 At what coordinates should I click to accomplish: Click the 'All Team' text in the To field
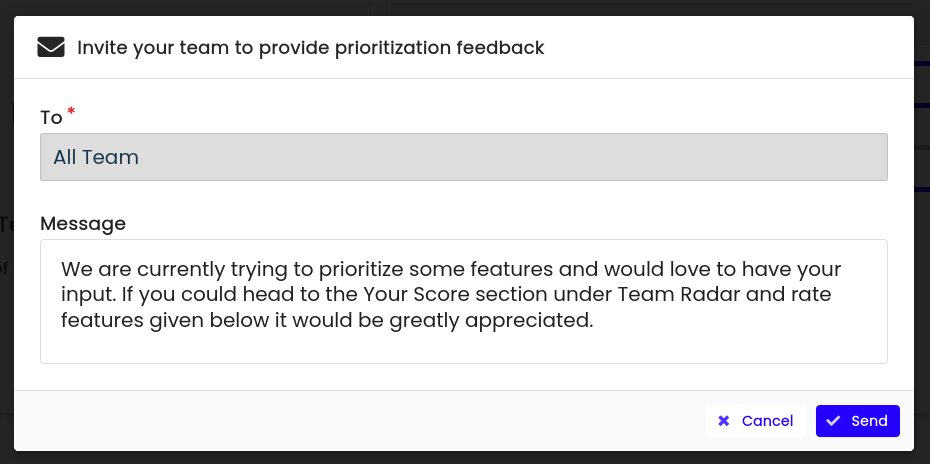coord(96,157)
